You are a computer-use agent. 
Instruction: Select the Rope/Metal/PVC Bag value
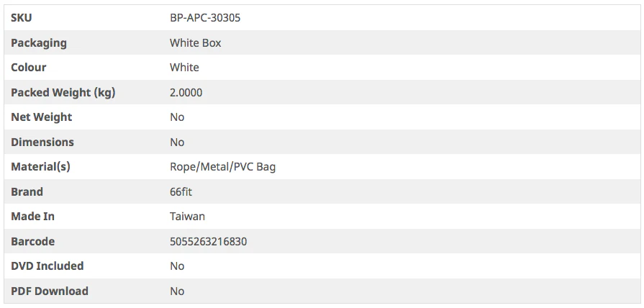pyautogui.click(x=222, y=167)
